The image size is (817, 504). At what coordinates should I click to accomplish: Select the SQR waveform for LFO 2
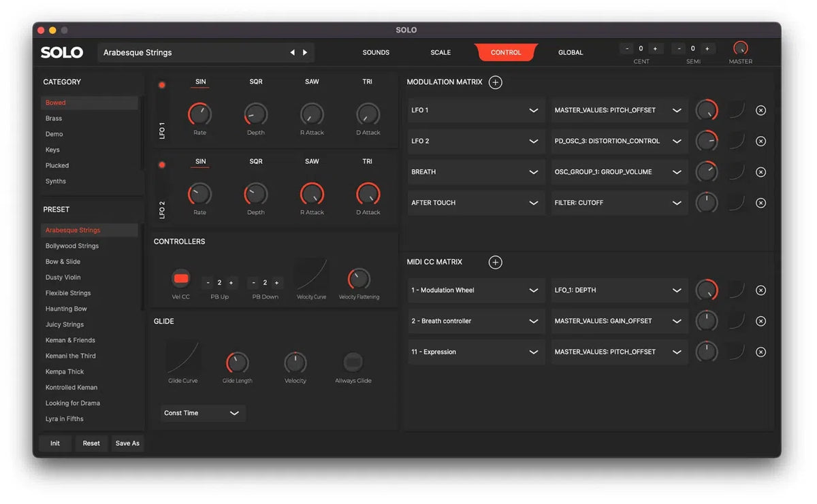[x=255, y=161]
